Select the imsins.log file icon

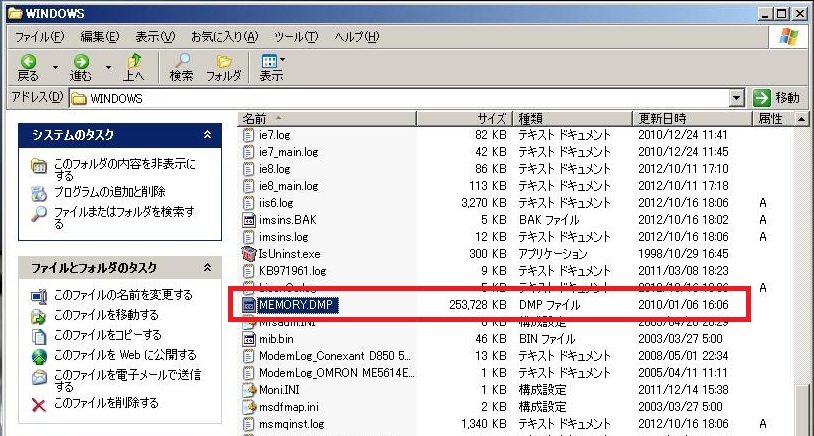pyautogui.click(x=250, y=237)
